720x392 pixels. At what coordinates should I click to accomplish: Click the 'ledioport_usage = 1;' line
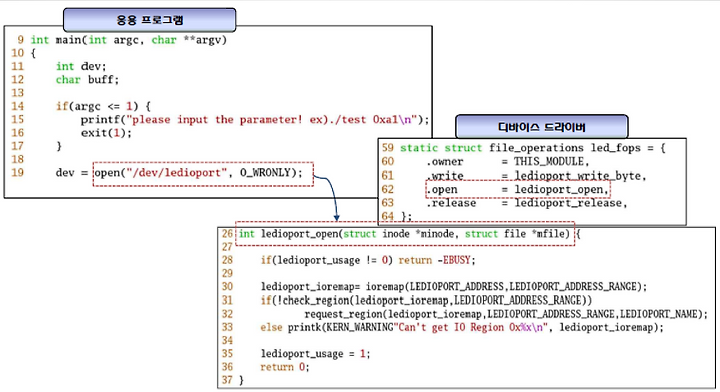pos(315,354)
